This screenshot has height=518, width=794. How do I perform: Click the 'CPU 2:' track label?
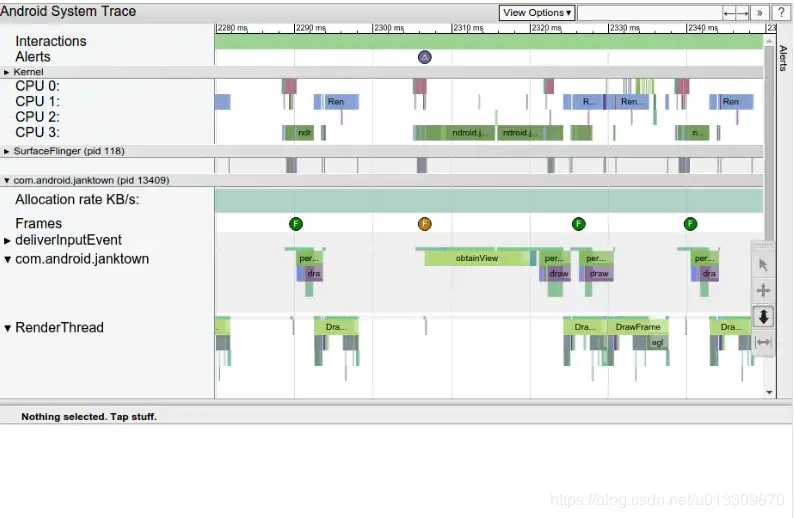tap(37, 117)
